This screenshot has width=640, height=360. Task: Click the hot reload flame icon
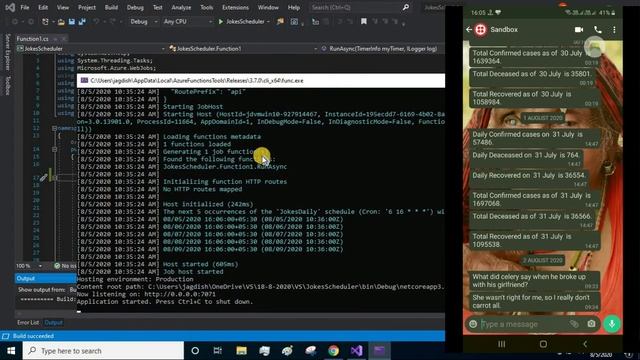pyautogui.click(x=280, y=22)
